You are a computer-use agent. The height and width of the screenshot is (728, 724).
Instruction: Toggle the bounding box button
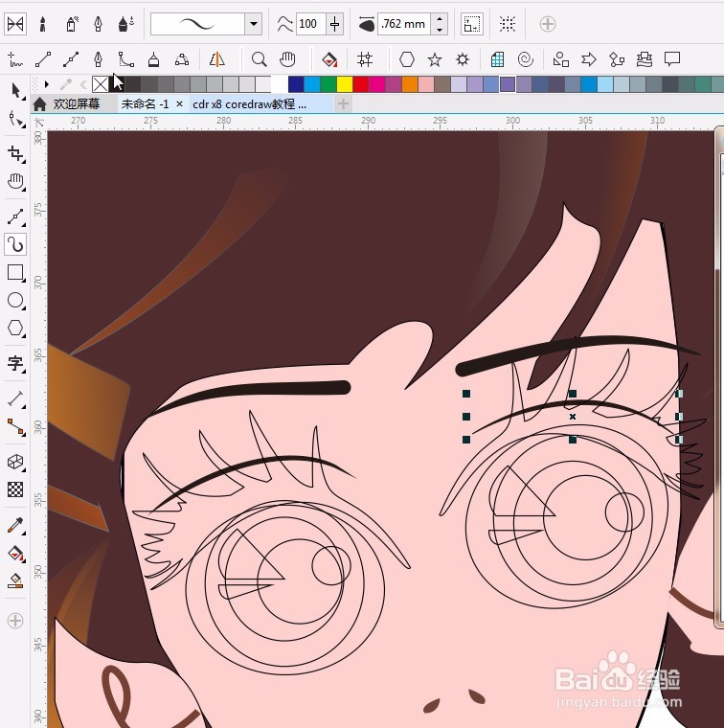pos(508,24)
